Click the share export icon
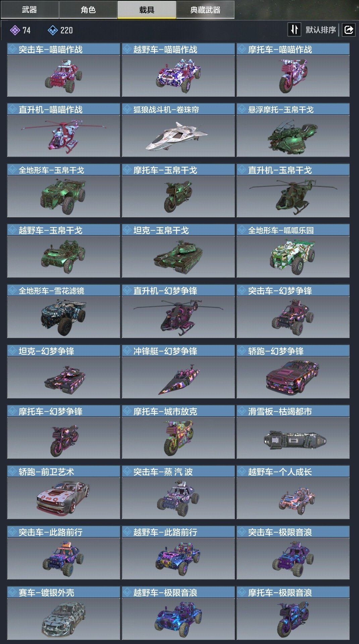The width and height of the screenshot is (359, 644). click(349, 30)
